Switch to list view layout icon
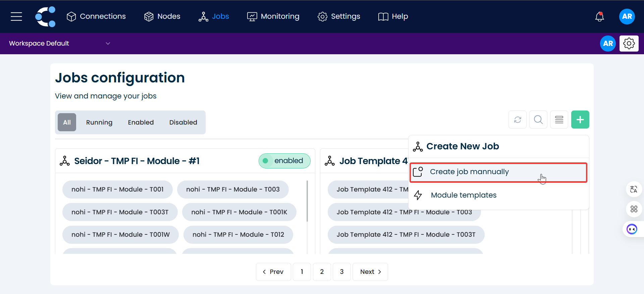 559,120
